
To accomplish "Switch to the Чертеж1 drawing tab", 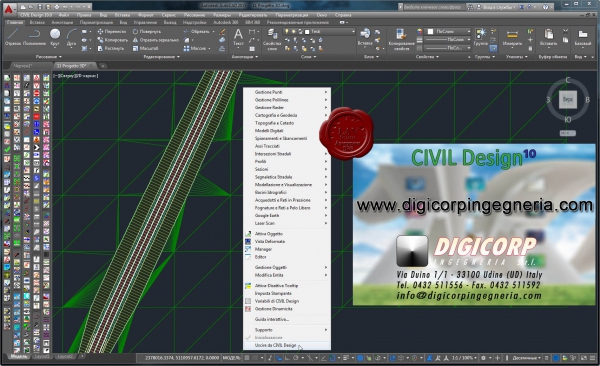I will (x=24, y=66).
